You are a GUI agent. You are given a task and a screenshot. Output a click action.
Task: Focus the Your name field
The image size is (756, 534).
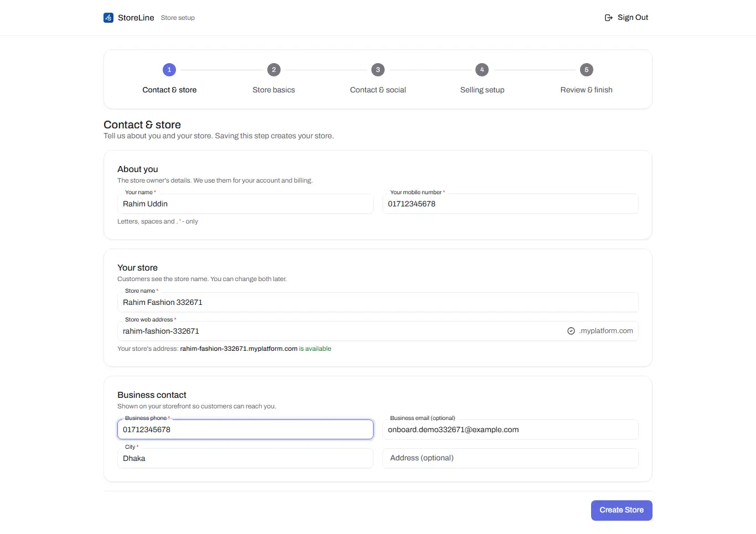point(245,204)
